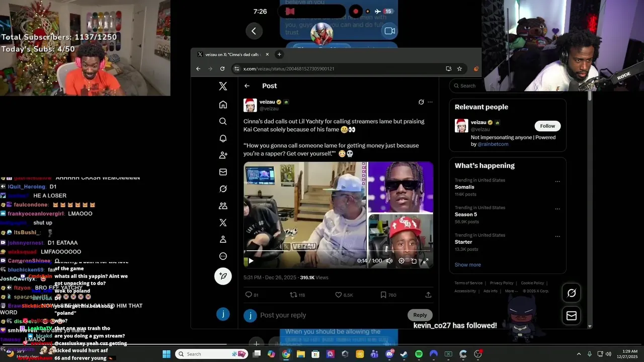Click the Reply button
The height and width of the screenshot is (362, 644).
click(420, 315)
